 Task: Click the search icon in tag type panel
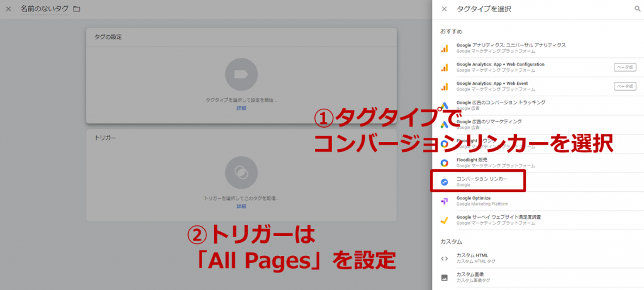(636, 9)
